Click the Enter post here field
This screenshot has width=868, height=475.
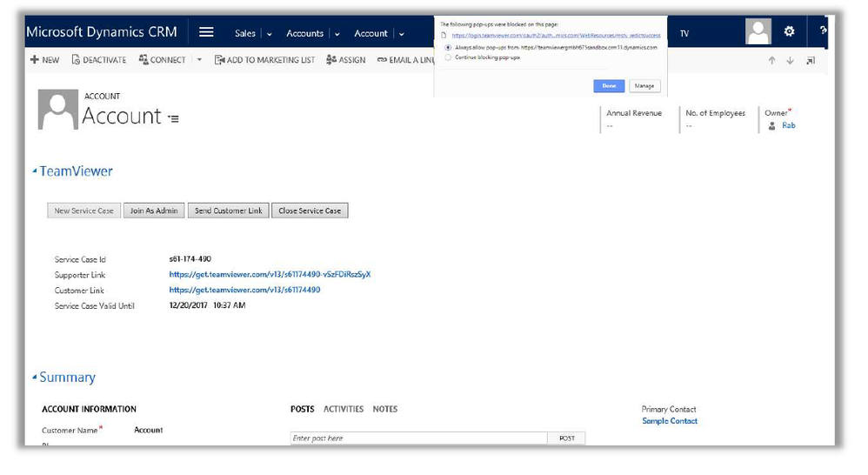coord(418,438)
